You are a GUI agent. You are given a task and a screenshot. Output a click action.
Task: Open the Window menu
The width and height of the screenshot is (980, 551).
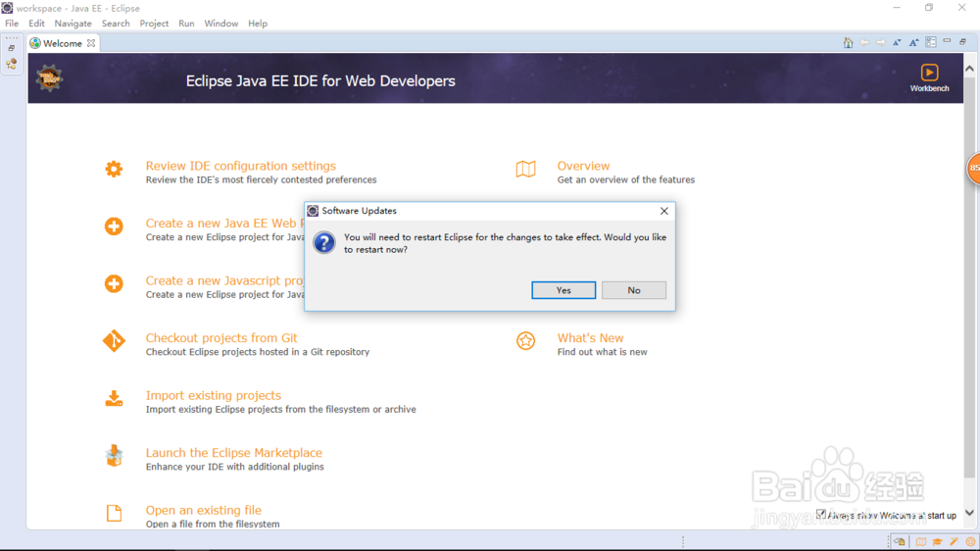click(x=221, y=24)
